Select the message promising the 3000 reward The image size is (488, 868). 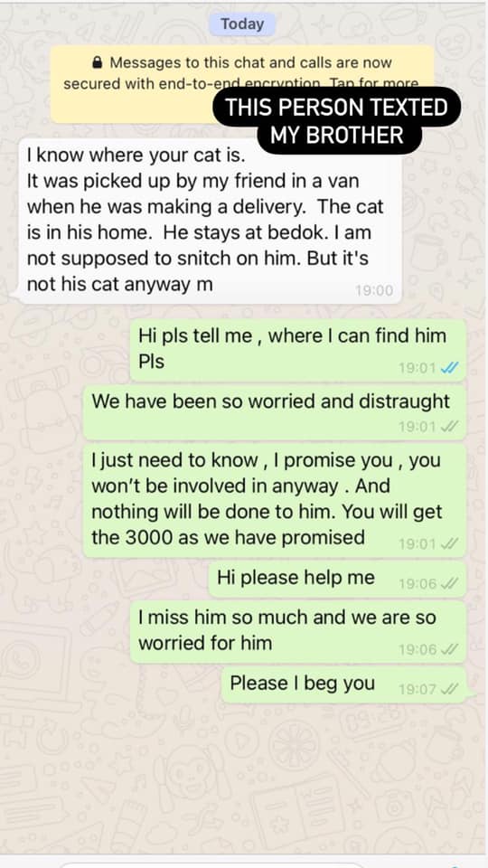[x=275, y=500]
